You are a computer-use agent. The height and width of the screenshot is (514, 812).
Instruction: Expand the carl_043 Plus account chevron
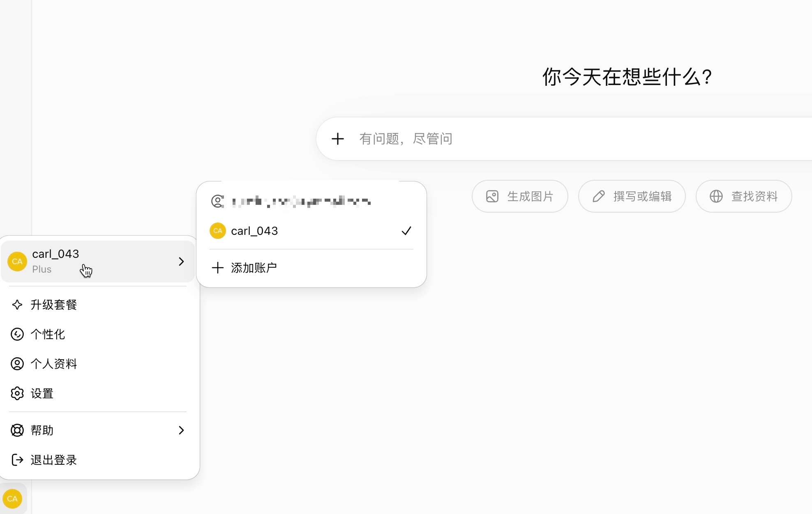(x=181, y=262)
